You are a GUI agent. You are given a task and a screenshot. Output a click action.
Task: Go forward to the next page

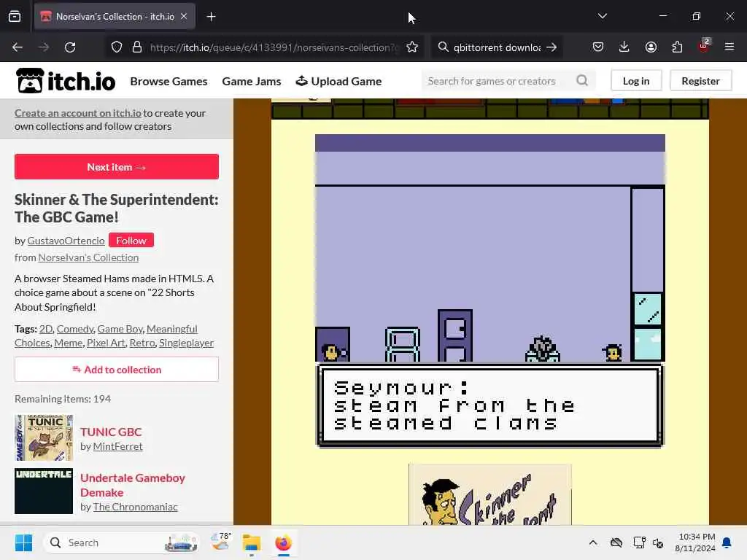43,47
